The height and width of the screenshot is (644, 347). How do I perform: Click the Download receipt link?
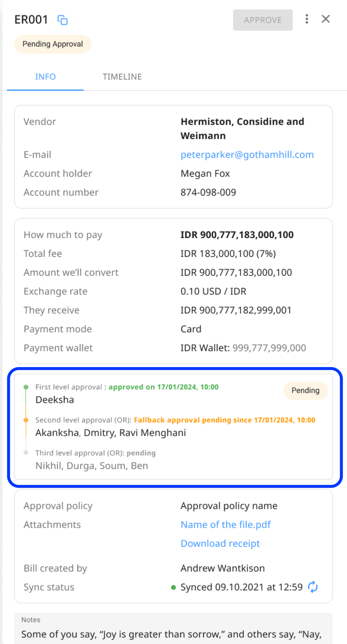coord(220,543)
